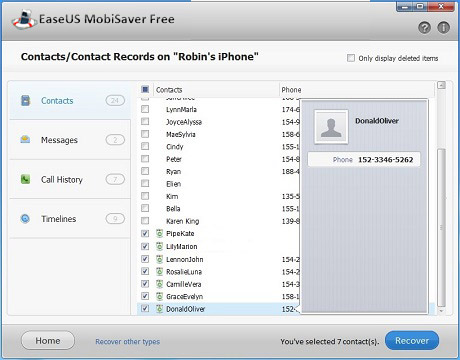The image size is (460, 360).
Task: Click the Messages envelope icon
Action: pyautogui.click(x=25, y=139)
